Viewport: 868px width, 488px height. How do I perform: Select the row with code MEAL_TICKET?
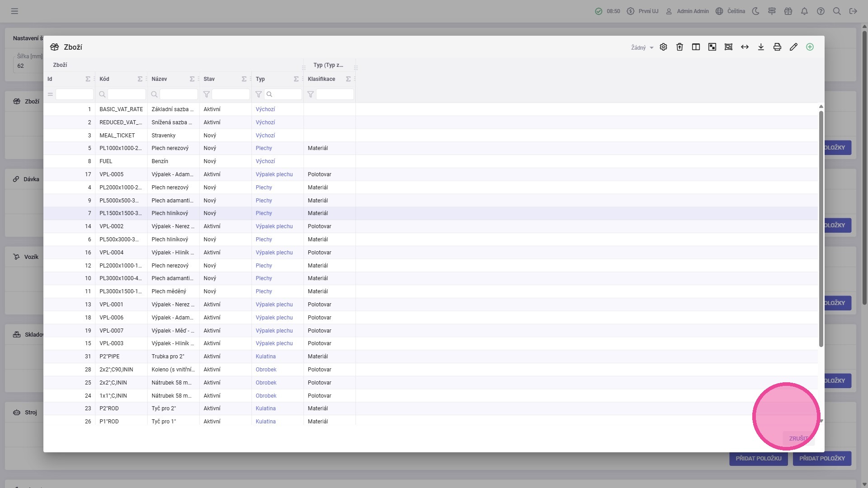(117, 136)
